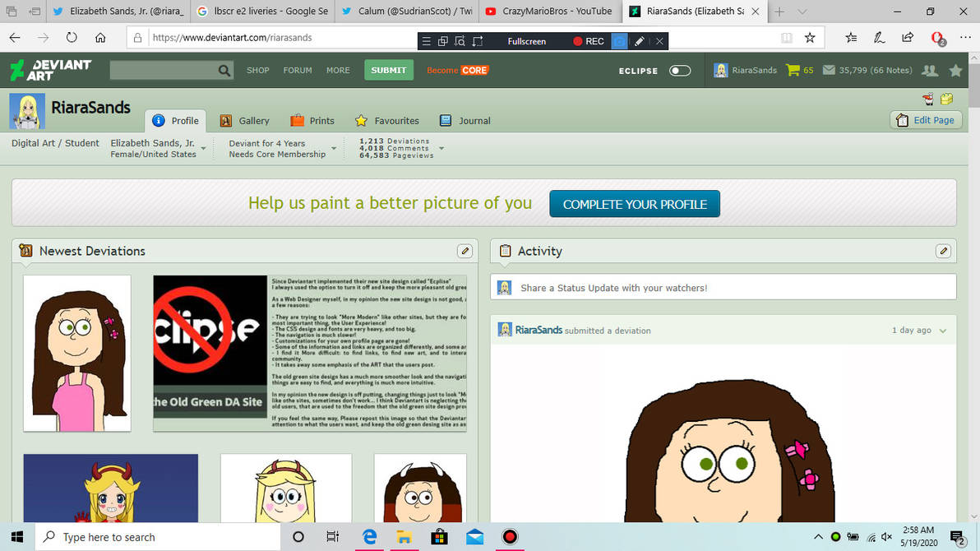Open the reading view book icon
Viewport: 980px width, 551px height.
click(x=787, y=38)
